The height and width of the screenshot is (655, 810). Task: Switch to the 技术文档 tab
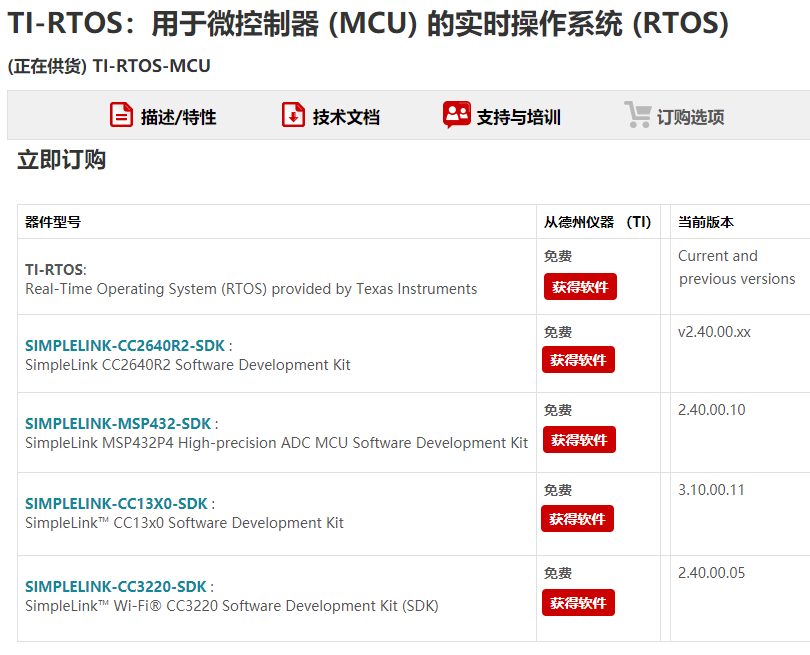point(331,116)
